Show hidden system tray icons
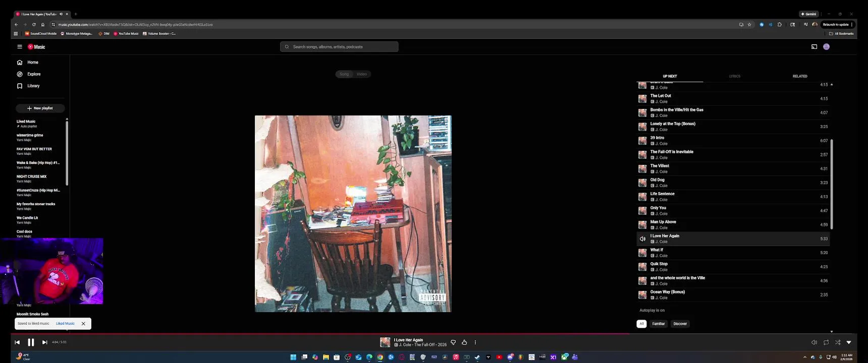Viewport: 868px width, 363px height. tap(805, 357)
